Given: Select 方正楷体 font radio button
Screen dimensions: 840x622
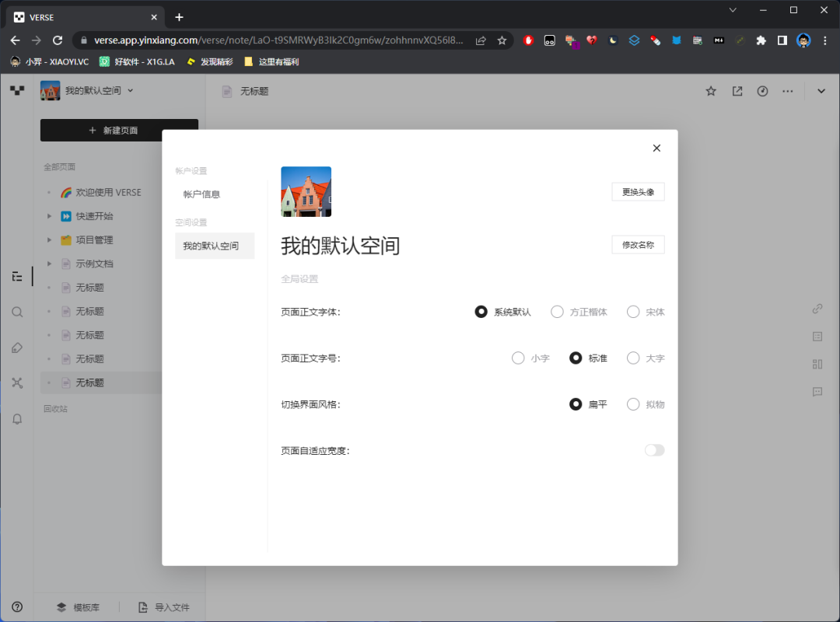Looking at the screenshot, I should 557,312.
